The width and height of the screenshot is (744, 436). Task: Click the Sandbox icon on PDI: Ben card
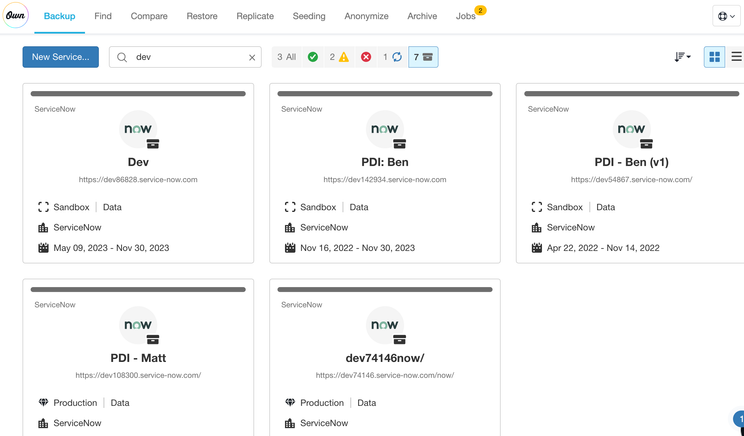pyautogui.click(x=290, y=207)
